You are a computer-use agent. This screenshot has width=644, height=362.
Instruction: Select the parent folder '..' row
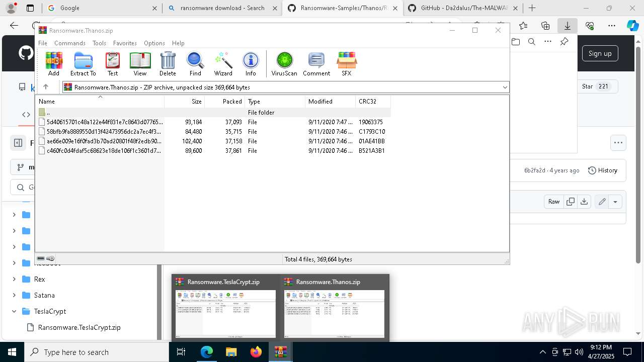click(212, 112)
